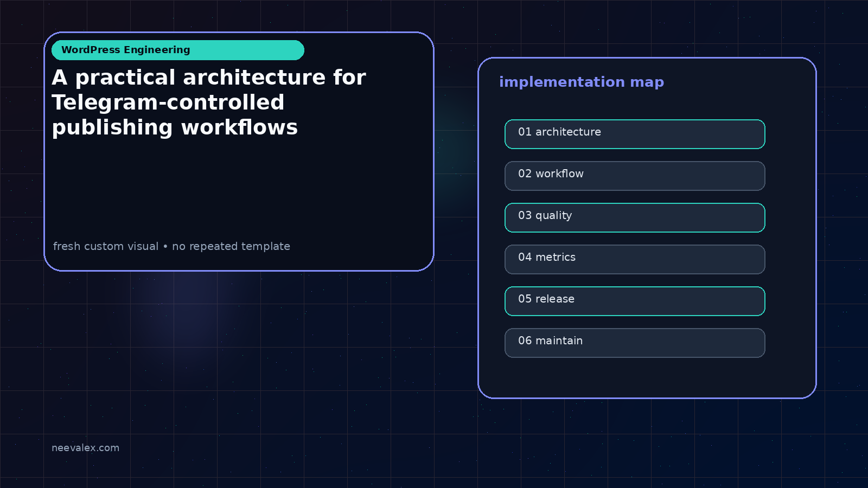This screenshot has width=868, height=488.
Task: Click the fresh custom visual tagline
Action: coord(171,246)
